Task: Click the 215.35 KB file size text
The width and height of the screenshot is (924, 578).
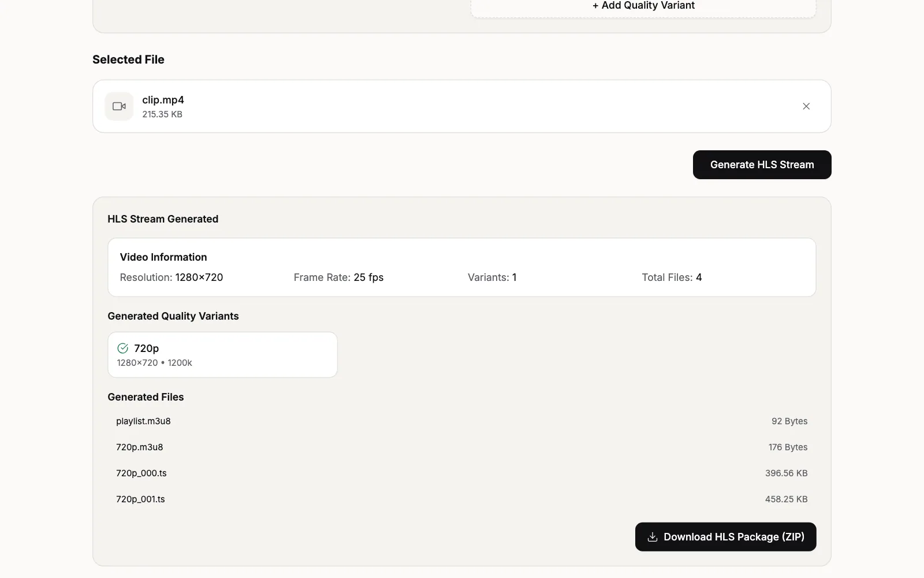Action: coord(162,114)
